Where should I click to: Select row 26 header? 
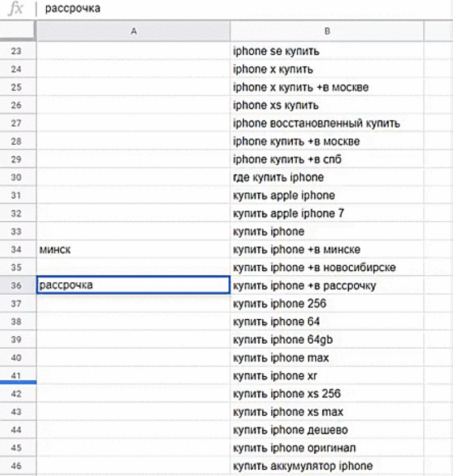(18, 105)
